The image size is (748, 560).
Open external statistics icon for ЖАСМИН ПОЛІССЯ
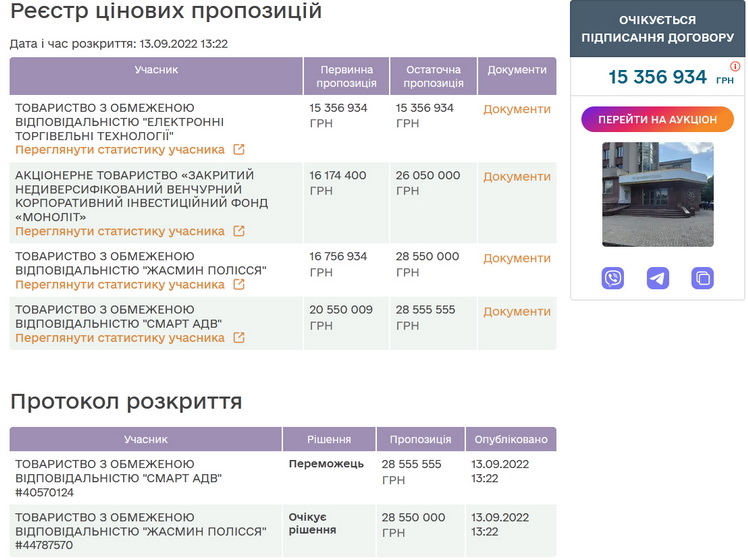239,285
